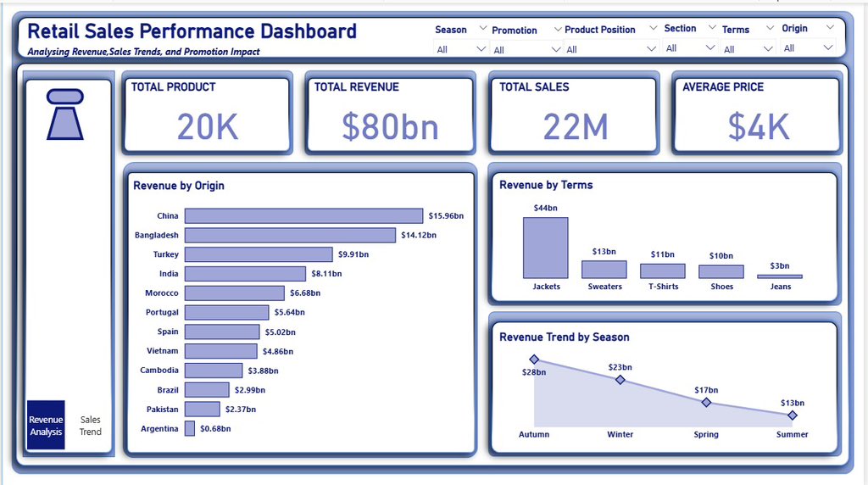Open the Season filter dropdown
The image size is (868, 485).
coord(460,49)
